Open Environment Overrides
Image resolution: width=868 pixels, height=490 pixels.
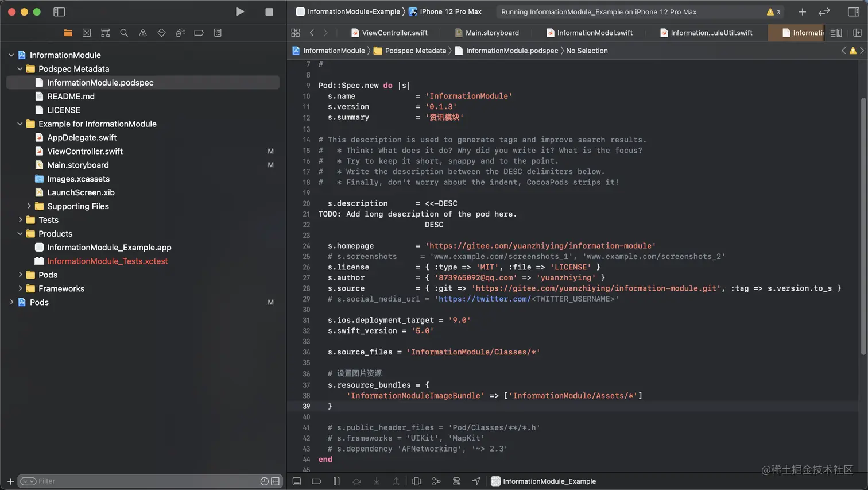pyautogui.click(x=456, y=481)
